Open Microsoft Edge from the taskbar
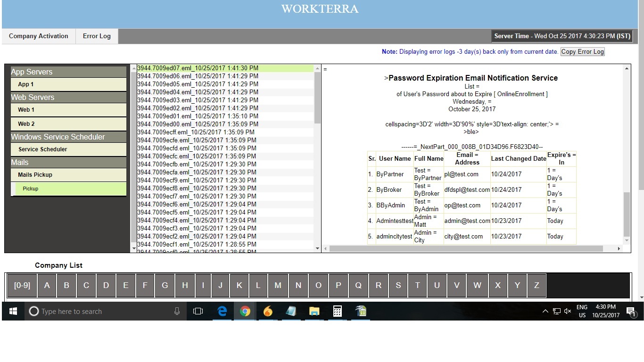The image size is (644, 362). [x=222, y=311]
